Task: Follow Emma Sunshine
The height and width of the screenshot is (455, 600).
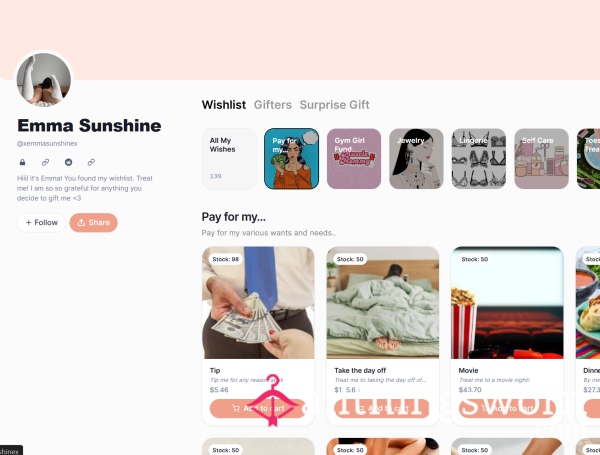Action: tap(41, 223)
